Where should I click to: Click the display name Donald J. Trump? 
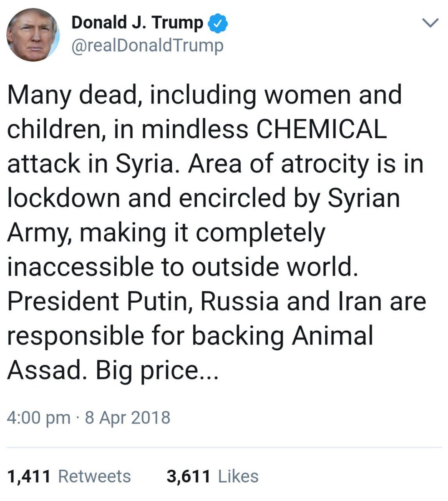137,23
